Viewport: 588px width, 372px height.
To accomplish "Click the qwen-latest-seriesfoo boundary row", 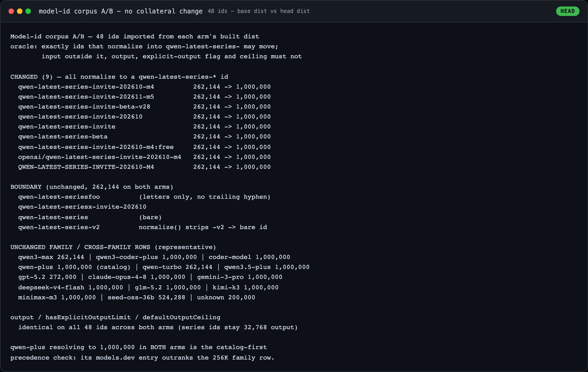I will (144, 197).
